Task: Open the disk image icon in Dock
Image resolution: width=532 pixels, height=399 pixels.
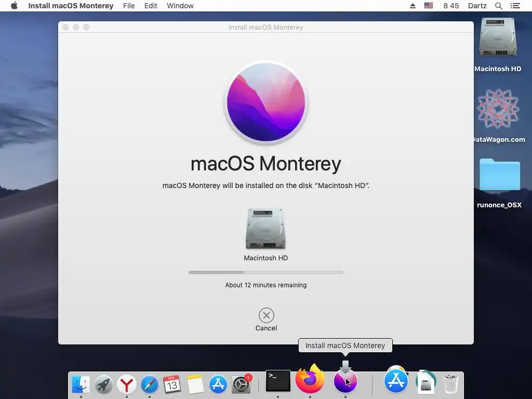Action: 426,382
